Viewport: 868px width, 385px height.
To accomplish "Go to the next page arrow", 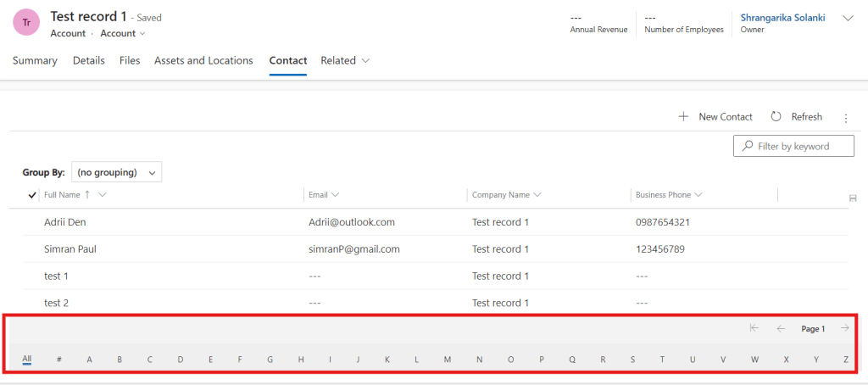I will click(844, 329).
